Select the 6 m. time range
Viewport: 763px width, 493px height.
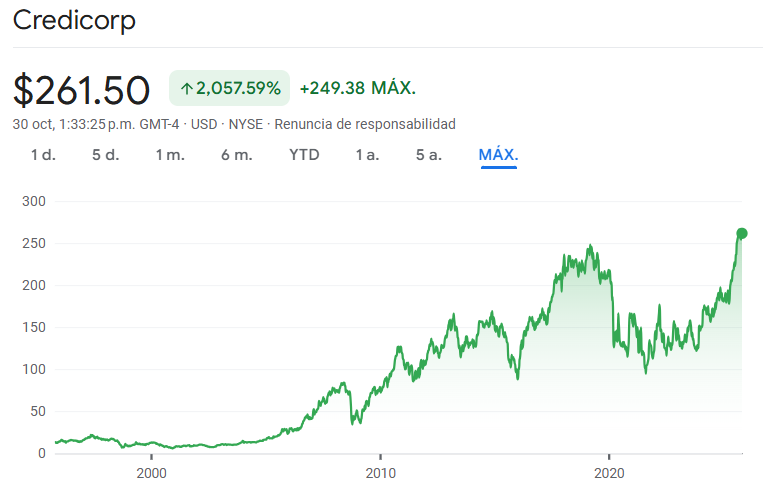click(237, 155)
